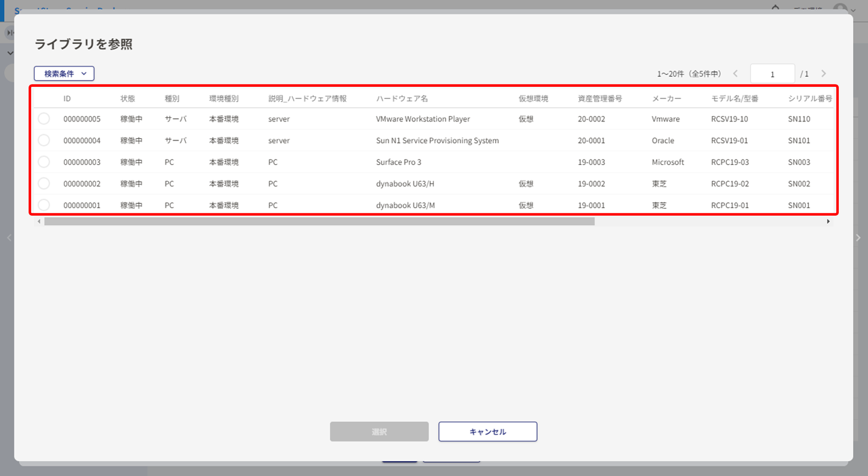Go to next page using right chevron
The height and width of the screenshot is (476, 868).
pyautogui.click(x=823, y=74)
